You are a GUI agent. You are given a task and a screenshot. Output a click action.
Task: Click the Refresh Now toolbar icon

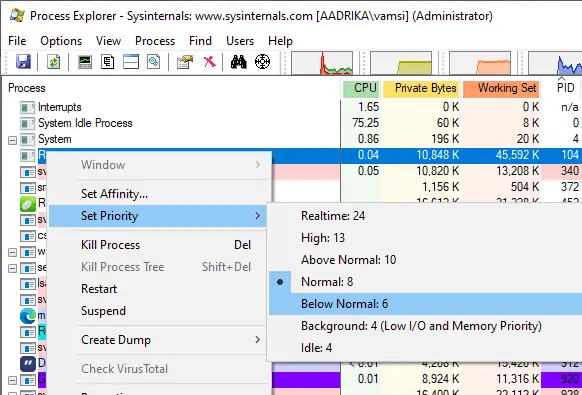(53, 62)
